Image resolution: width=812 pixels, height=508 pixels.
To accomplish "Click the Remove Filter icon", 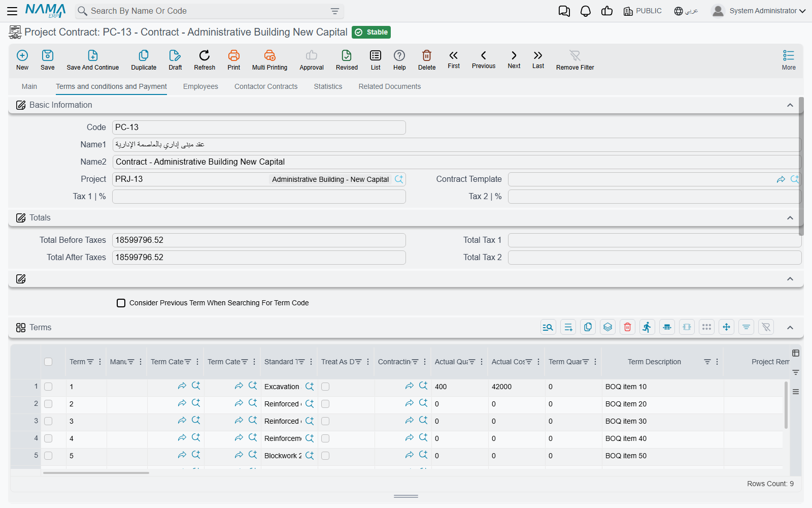I will coord(575,55).
